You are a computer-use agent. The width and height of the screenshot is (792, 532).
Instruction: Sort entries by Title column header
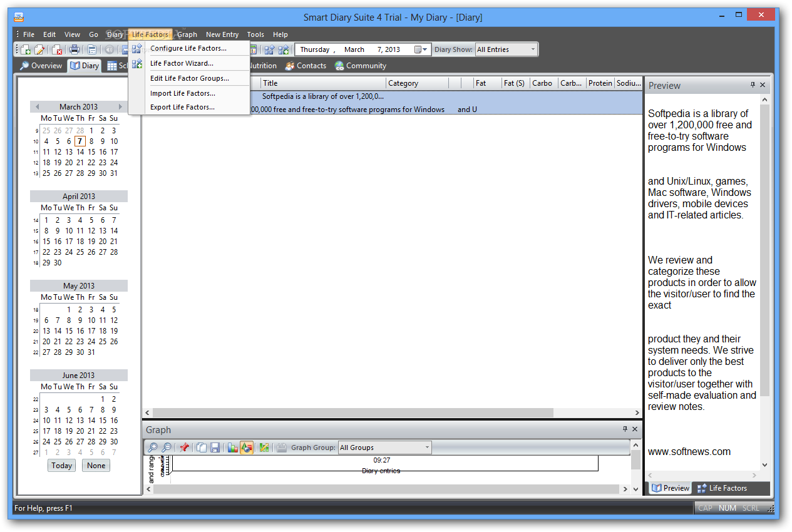point(323,83)
